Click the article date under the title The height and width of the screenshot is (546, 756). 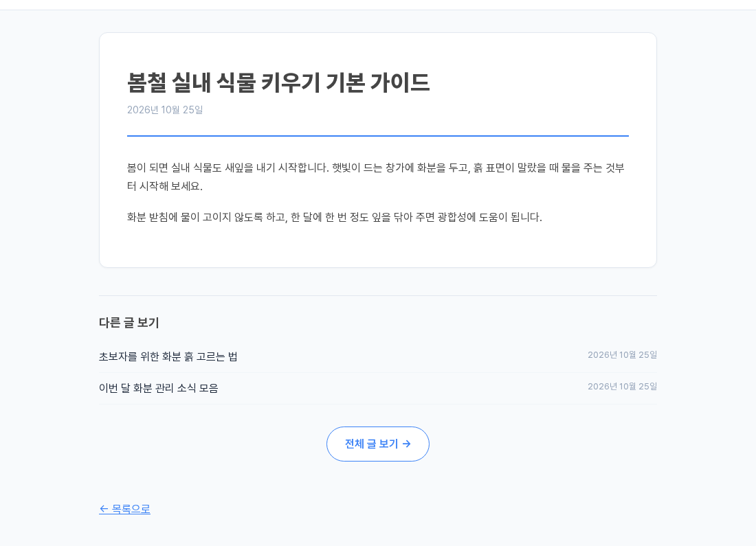coord(165,110)
